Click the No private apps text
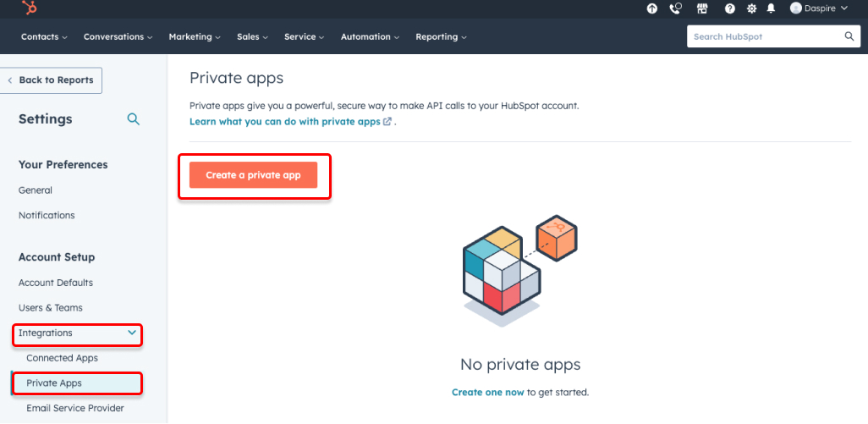Screen dimensions: 868x424 coord(520,365)
